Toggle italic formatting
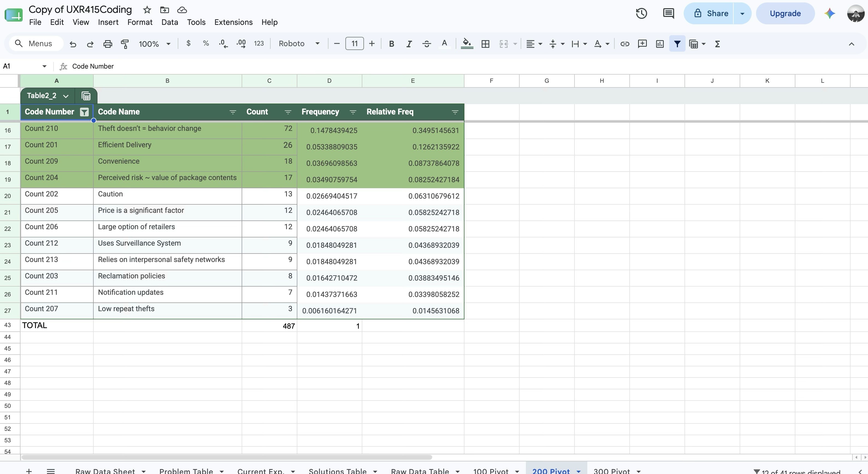The height and width of the screenshot is (474, 868). point(409,44)
